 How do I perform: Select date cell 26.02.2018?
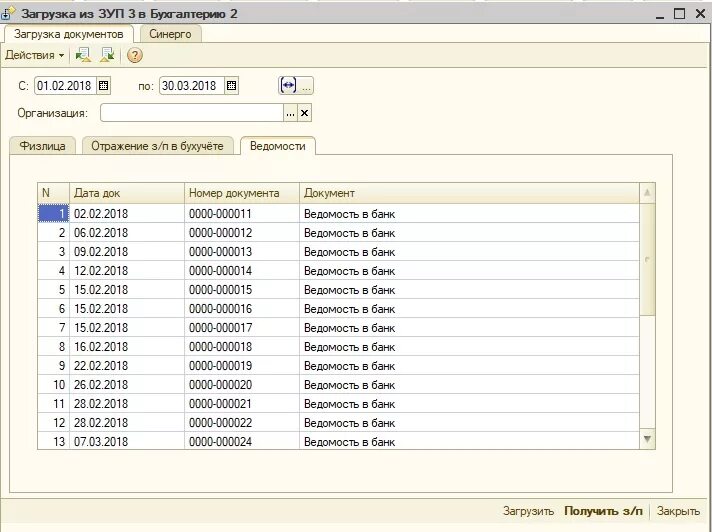pos(127,385)
